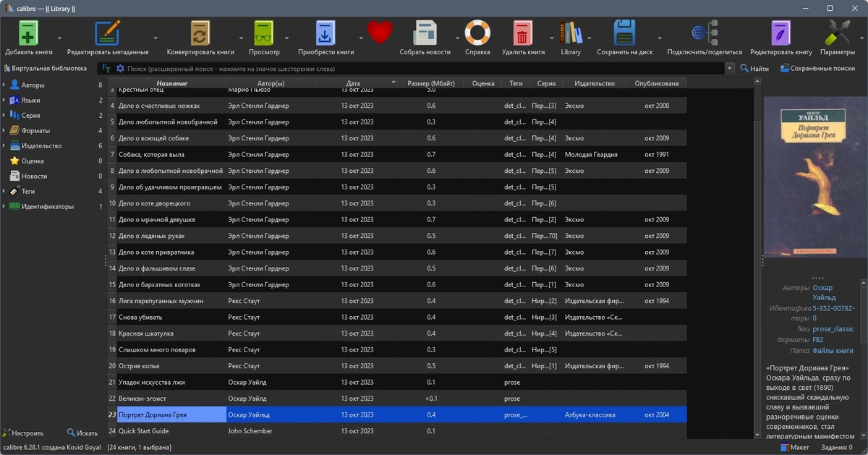The height and width of the screenshot is (455, 868).
Task: Select the row Собака, которая выла
Action: (396, 154)
